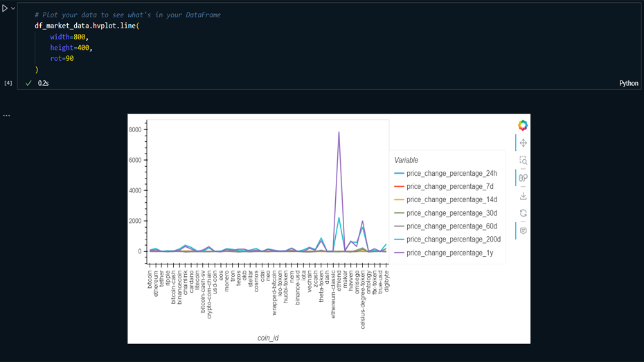Click the Bokeh logo icon
644x362 pixels.
click(523, 125)
